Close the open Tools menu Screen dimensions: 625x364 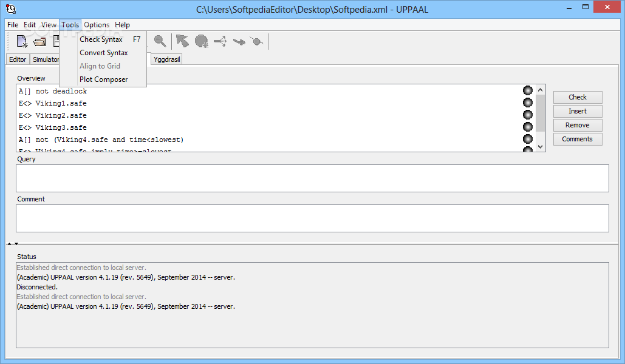tap(70, 25)
